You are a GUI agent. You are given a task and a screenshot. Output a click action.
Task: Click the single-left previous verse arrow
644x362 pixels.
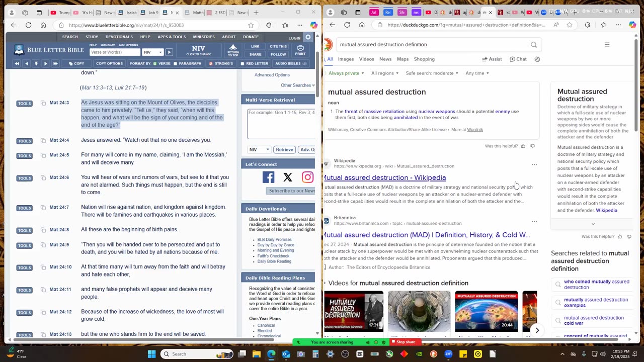pos(26,63)
